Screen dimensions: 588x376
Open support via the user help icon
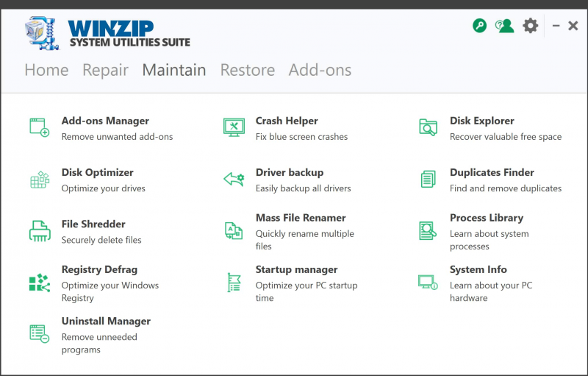point(505,26)
